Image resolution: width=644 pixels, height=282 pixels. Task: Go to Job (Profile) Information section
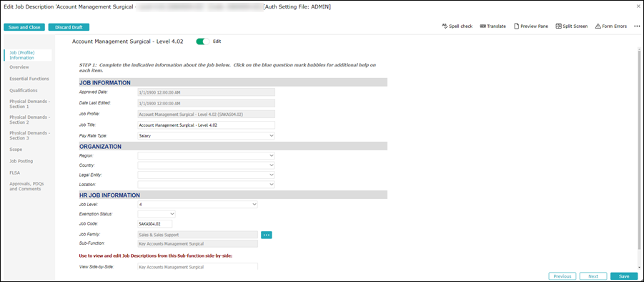(x=28, y=55)
